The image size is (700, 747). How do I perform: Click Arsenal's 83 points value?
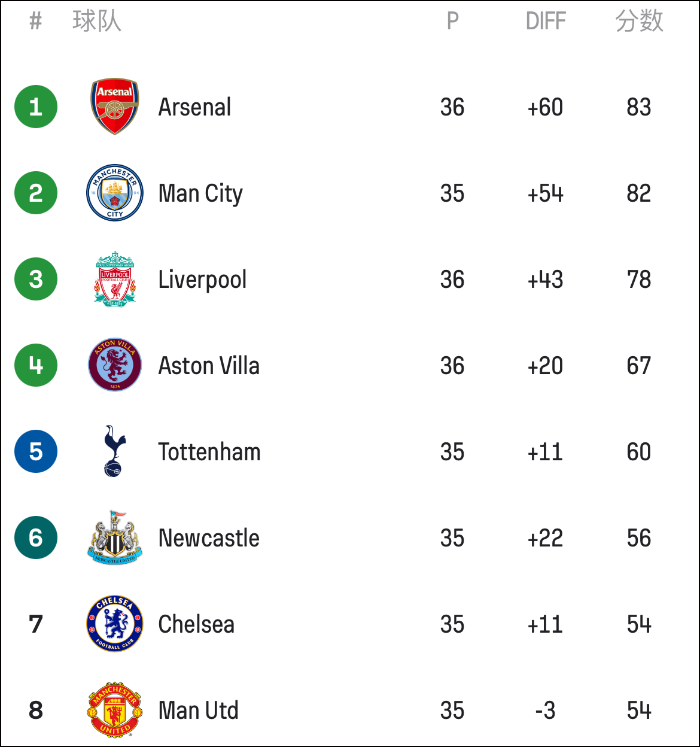639,107
